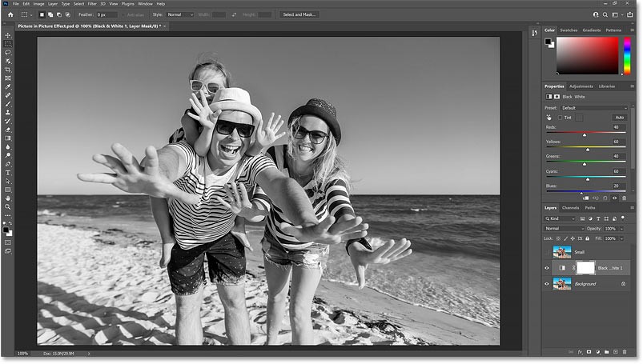Click the Feather input field

click(x=108, y=14)
